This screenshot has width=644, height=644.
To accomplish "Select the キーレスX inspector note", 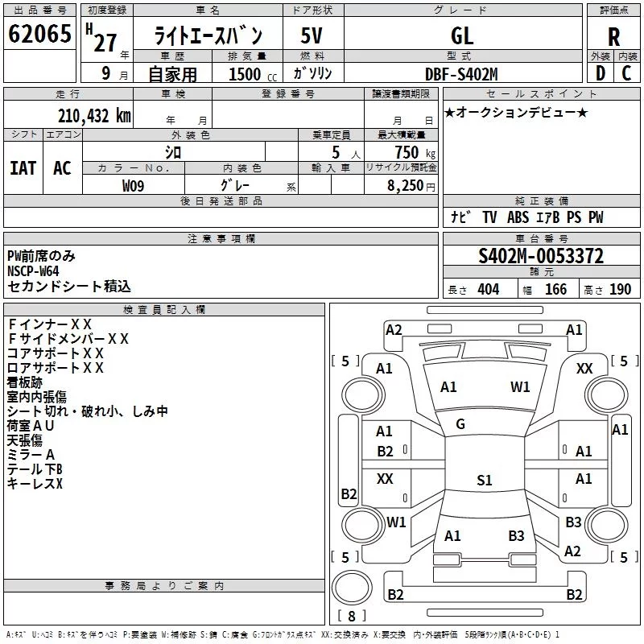I will (35, 484).
